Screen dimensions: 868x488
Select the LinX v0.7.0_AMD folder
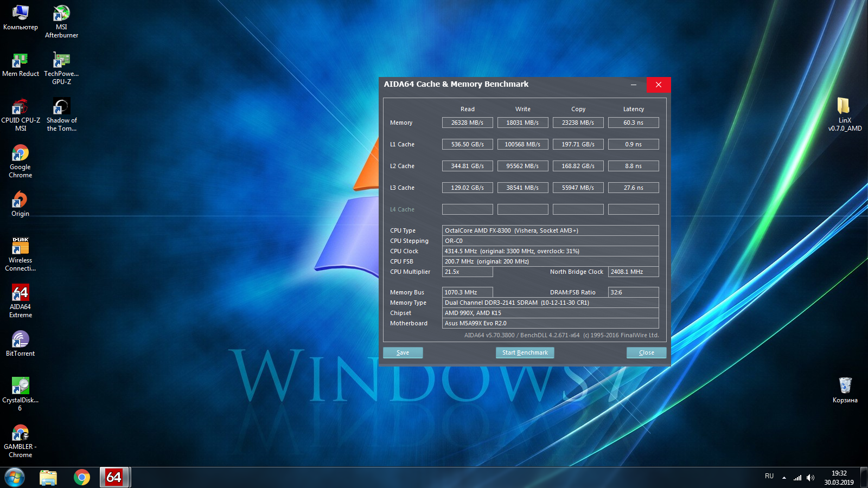[845, 115]
